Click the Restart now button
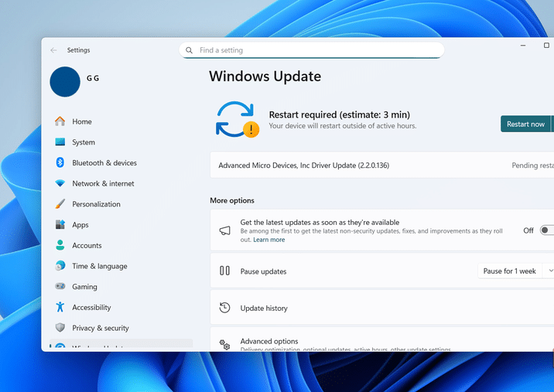Screen dimensions: 554x392 click(525, 124)
